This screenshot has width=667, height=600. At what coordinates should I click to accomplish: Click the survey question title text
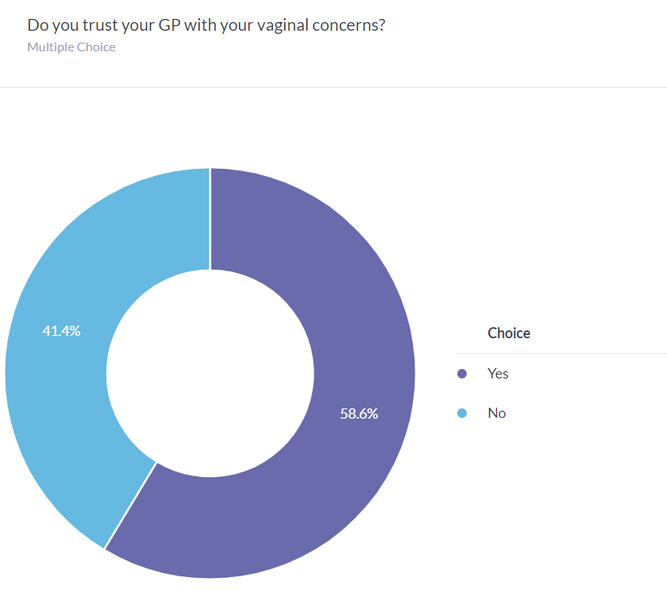[206, 24]
